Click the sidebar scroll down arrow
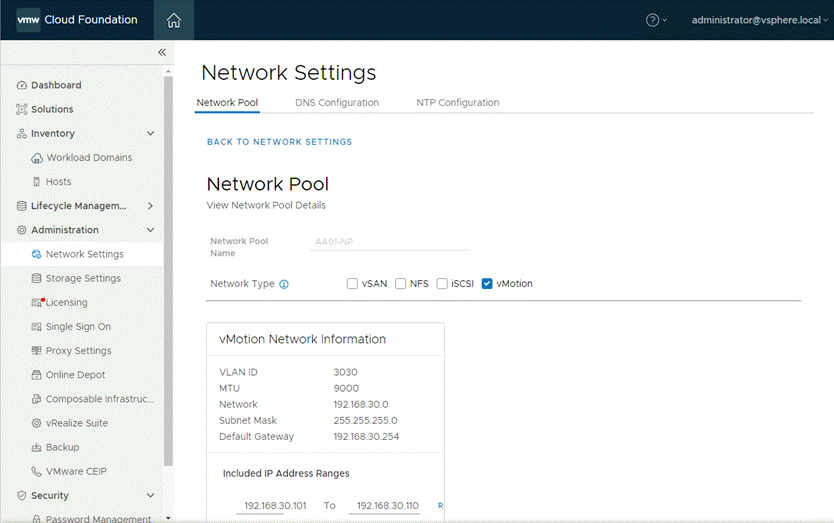834x523 pixels. coord(168,517)
